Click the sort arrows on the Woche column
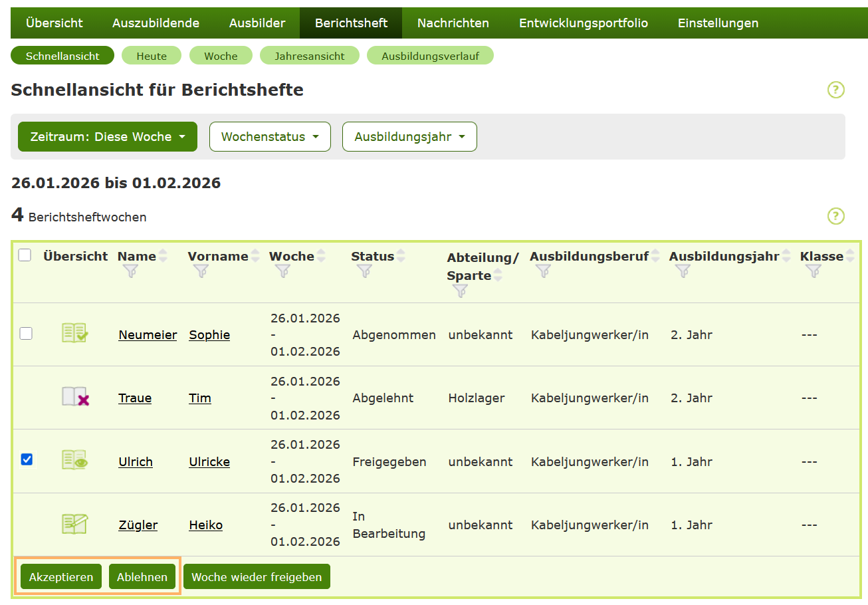868x605 pixels. click(322, 255)
